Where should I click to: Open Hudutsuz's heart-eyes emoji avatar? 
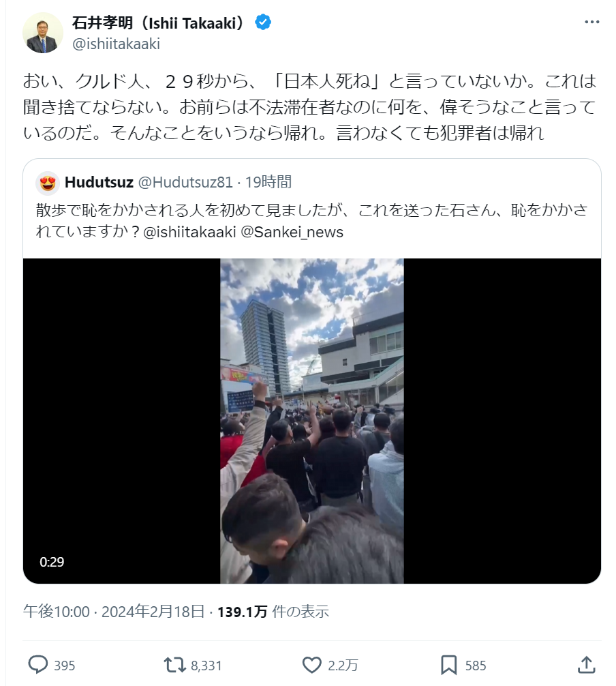48,183
